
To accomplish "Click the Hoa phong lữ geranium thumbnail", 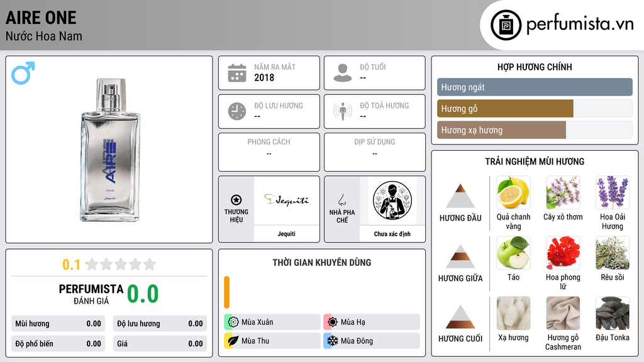I will (x=563, y=253).
